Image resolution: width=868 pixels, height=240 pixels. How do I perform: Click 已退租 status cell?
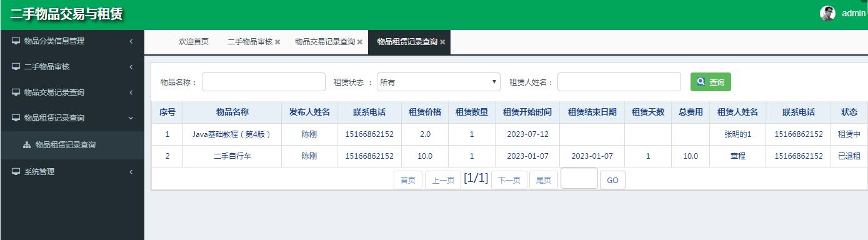point(849,156)
